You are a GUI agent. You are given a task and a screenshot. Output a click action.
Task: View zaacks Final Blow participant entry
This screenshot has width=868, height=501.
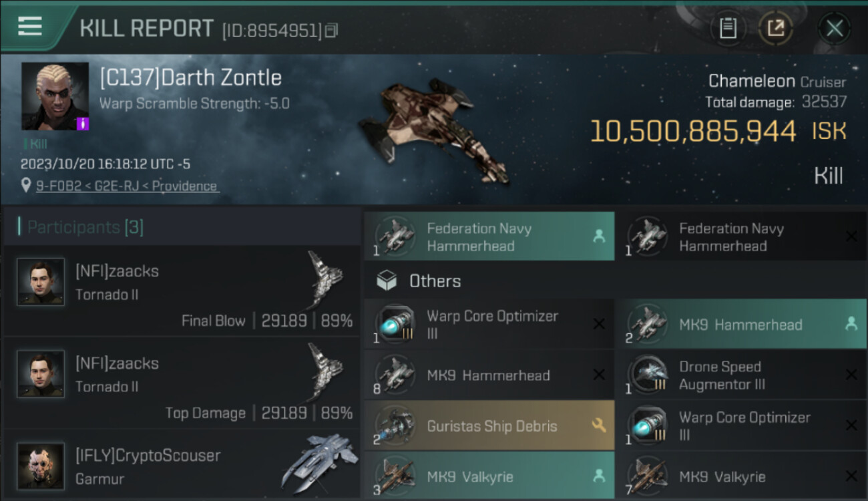(181, 291)
